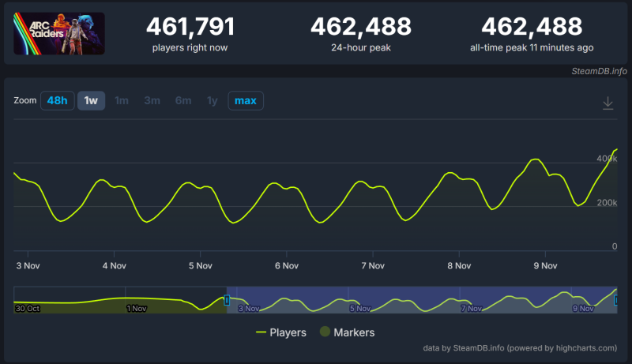The height and width of the screenshot is (364, 632).
Task: Click the 9 Nov label on main chart axis
Action: 545,266
